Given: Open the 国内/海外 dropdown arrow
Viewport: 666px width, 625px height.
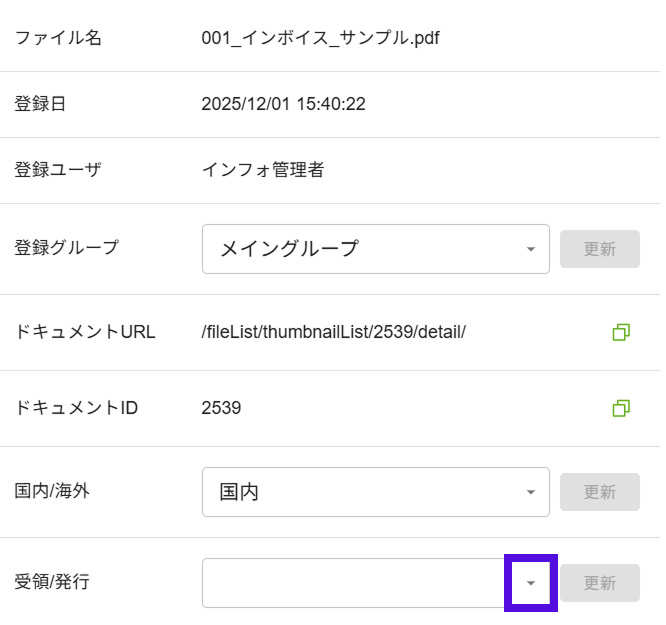Looking at the screenshot, I should coord(530,492).
